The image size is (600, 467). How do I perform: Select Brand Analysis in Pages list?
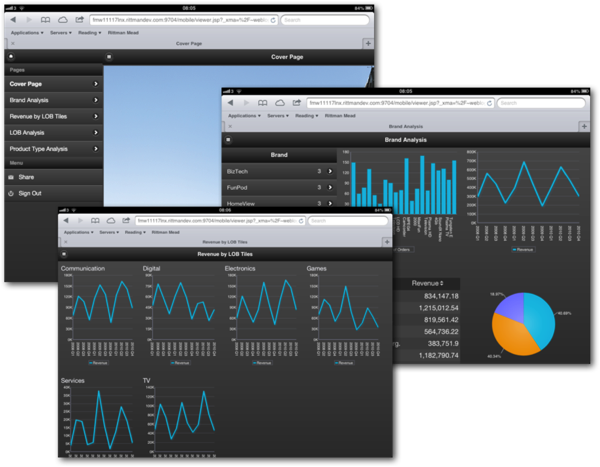54,100
